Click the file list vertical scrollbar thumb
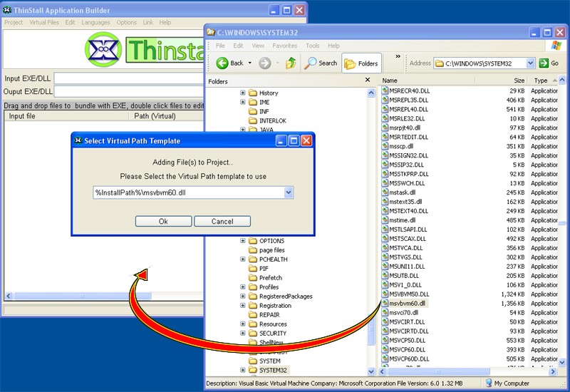 tap(562, 222)
